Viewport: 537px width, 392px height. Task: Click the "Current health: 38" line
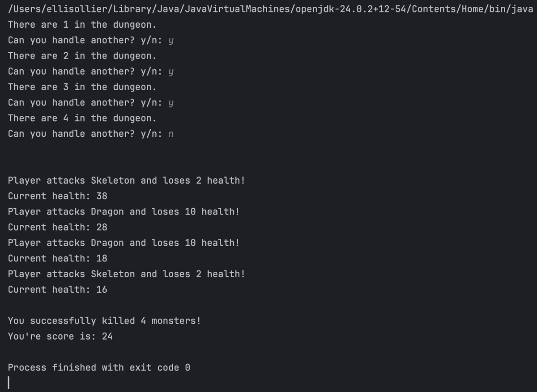(x=58, y=196)
